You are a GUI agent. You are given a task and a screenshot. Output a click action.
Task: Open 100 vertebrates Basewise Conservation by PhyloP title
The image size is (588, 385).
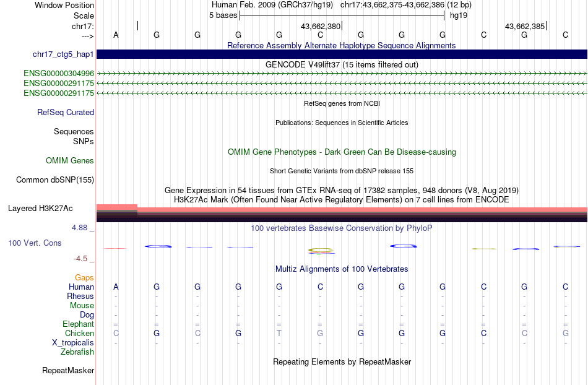341,228
